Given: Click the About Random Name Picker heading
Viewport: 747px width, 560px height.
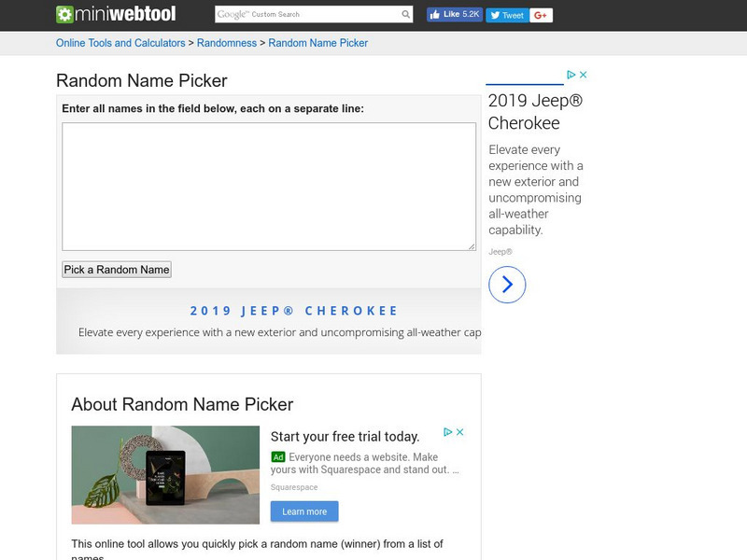Looking at the screenshot, I should pos(182,404).
